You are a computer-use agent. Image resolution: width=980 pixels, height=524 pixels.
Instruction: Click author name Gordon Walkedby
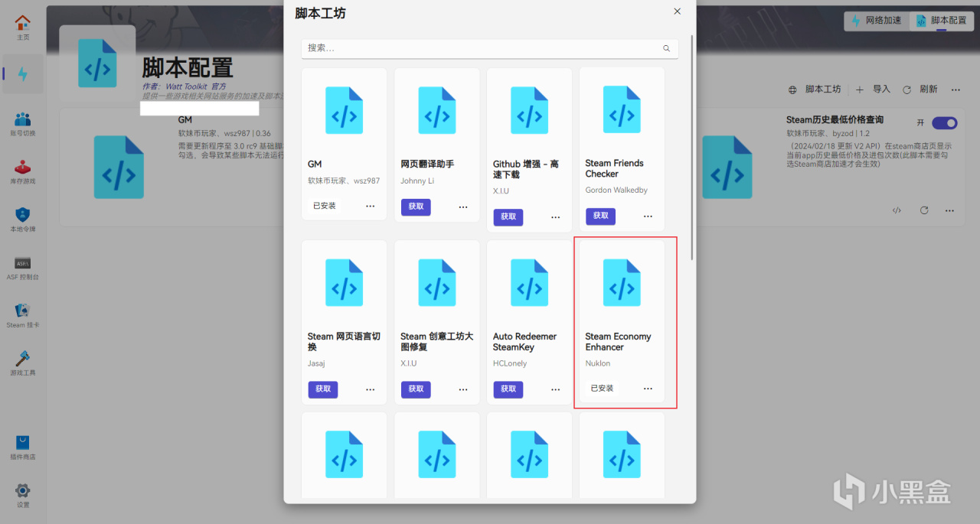click(x=616, y=190)
